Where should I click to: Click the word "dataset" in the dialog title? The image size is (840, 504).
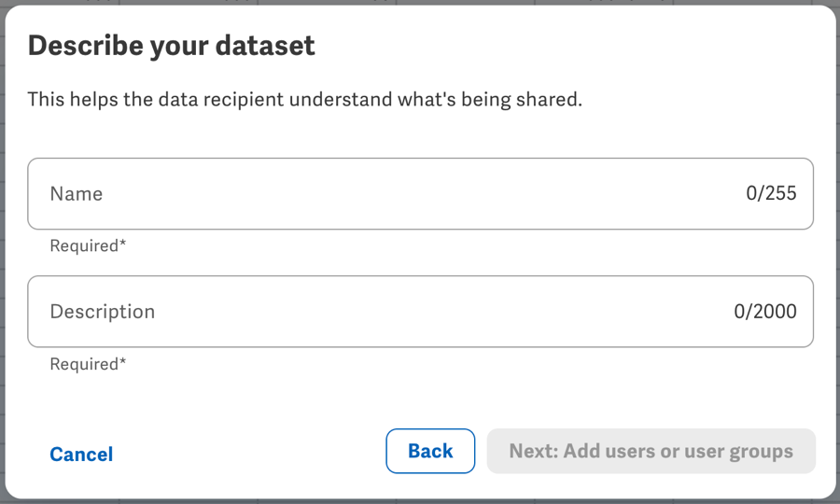[269, 46]
